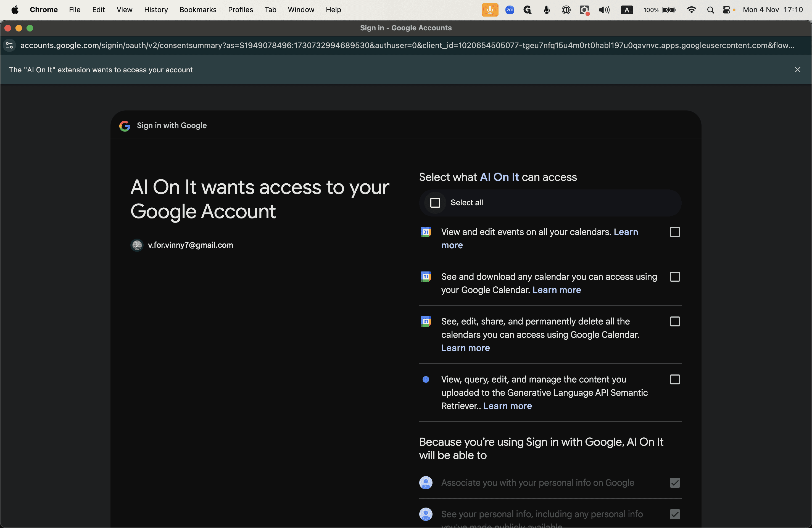The height and width of the screenshot is (528, 812).
Task: Click the 'Associate you with your personal info' checkbox
Action: [675, 483]
